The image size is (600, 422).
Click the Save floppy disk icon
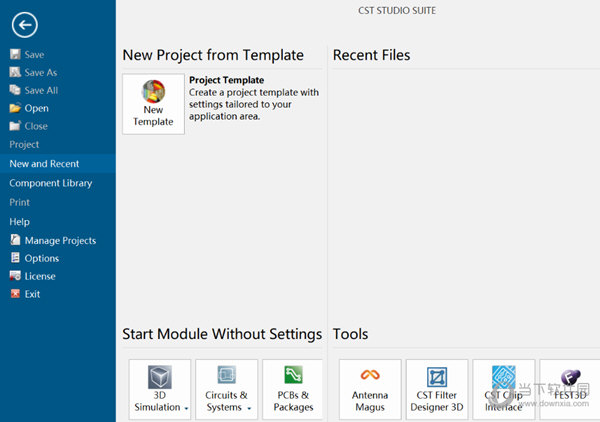[15, 54]
